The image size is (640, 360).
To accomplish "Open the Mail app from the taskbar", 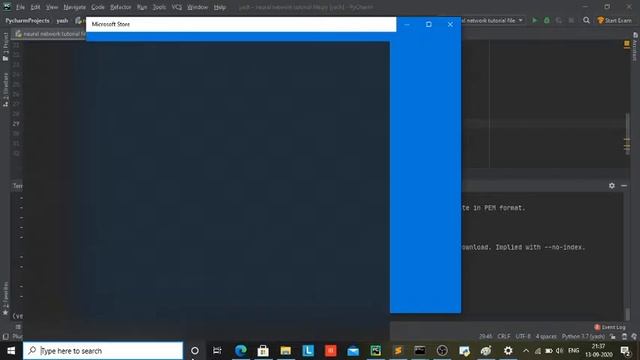I will [353, 351].
